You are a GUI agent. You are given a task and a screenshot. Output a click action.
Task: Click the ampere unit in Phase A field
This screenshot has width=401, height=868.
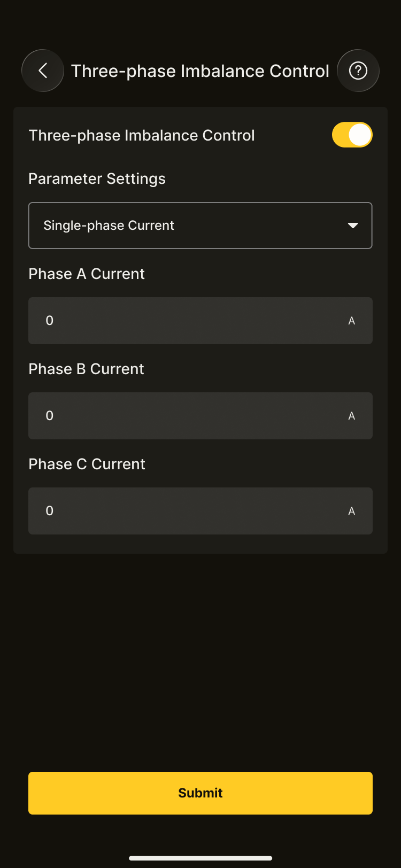click(351, 321)
